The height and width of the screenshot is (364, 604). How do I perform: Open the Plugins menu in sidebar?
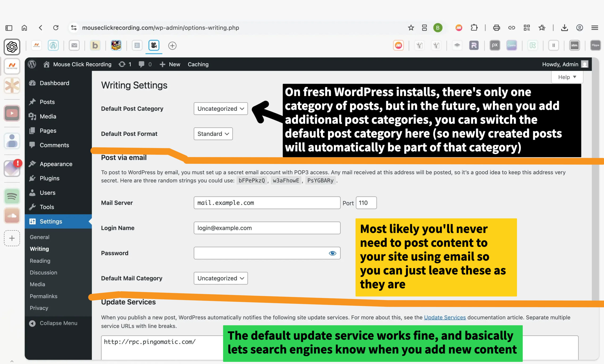click(50, 178)
